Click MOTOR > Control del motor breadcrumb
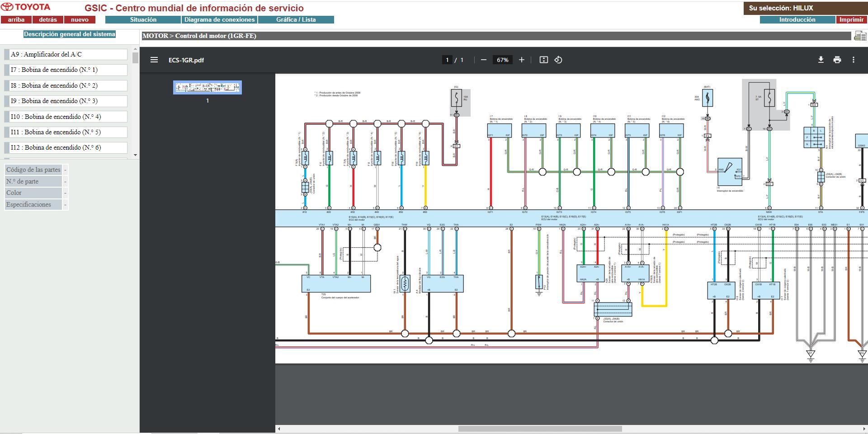Image resolution: width=868 pixels, height=434 pixels. tap(199, 36)
